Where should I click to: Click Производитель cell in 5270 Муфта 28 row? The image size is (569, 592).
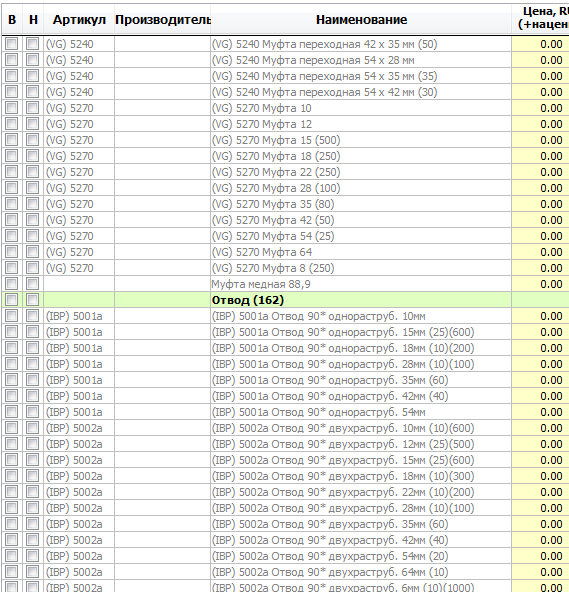click(162, 188)
